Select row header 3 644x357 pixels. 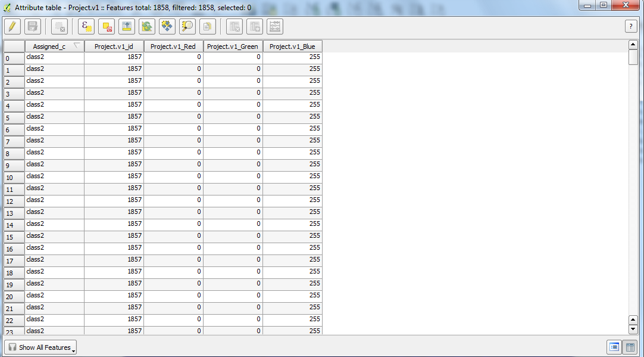(14, 94)
